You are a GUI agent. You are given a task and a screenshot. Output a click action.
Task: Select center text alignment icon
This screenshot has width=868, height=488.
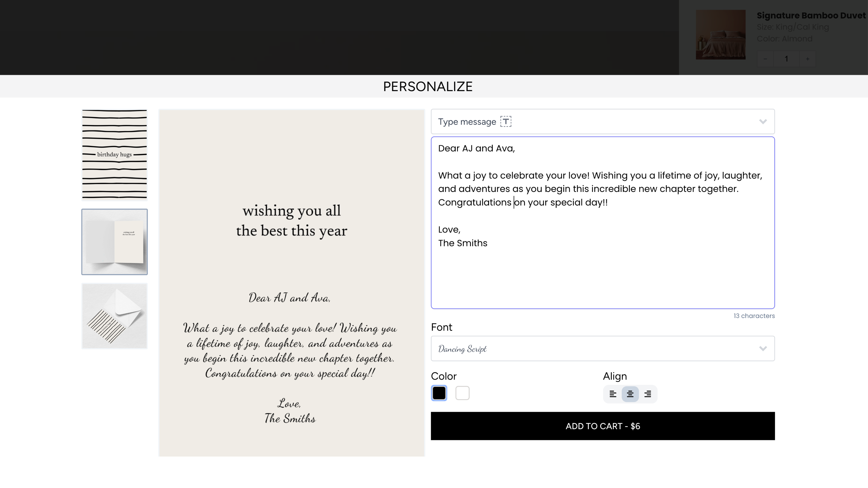pyautogui.click(x=630, y=394)
